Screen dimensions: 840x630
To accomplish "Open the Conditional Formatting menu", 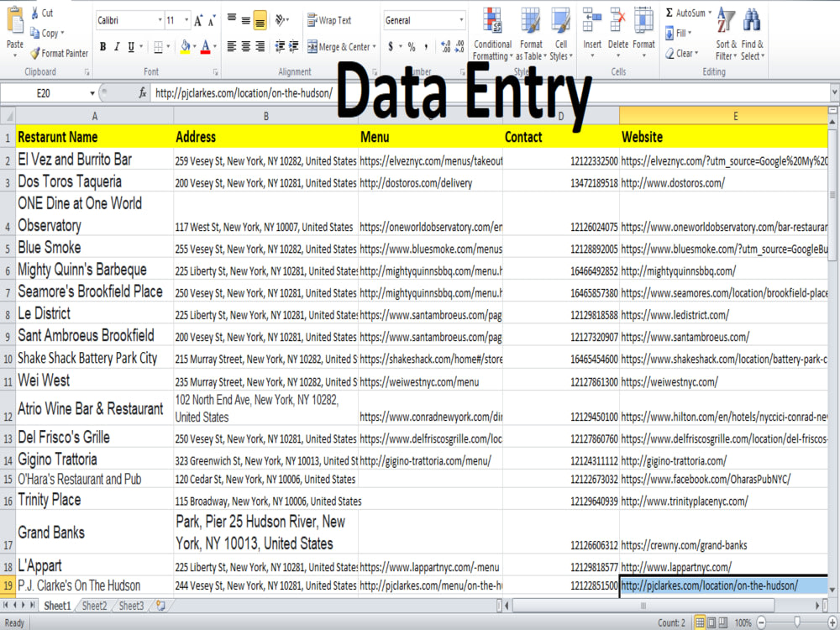I will click(492, 34).
